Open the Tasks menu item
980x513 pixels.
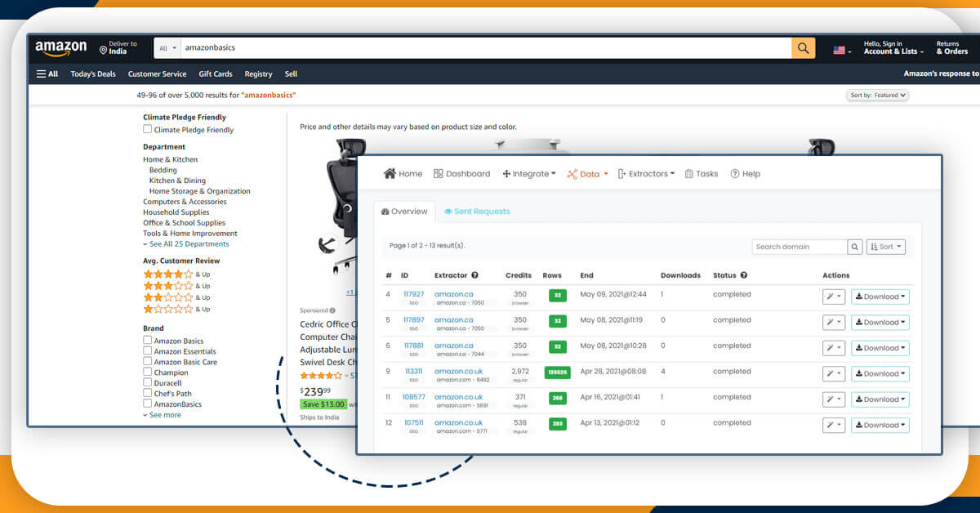coord(702,174)
